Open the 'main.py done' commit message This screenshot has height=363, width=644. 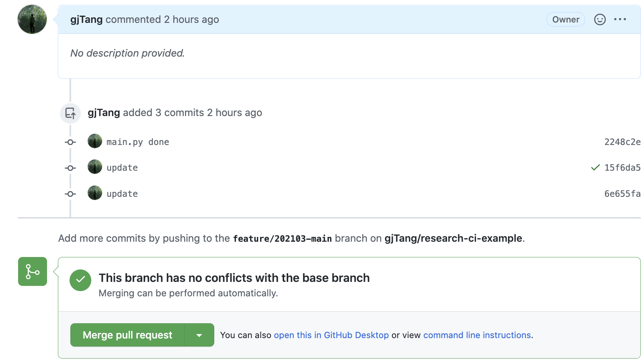point(138,142)
